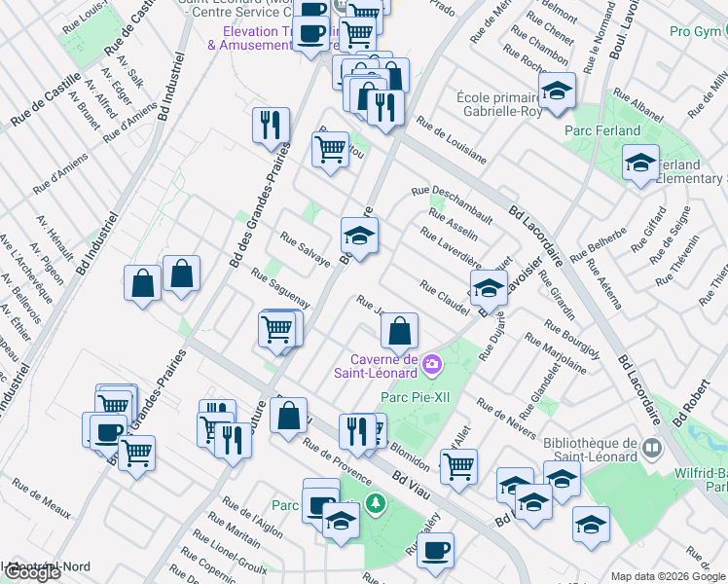Click the Rue Saguenay street label
The height and width of the screenshot is (584, 728).
(280, 288)
